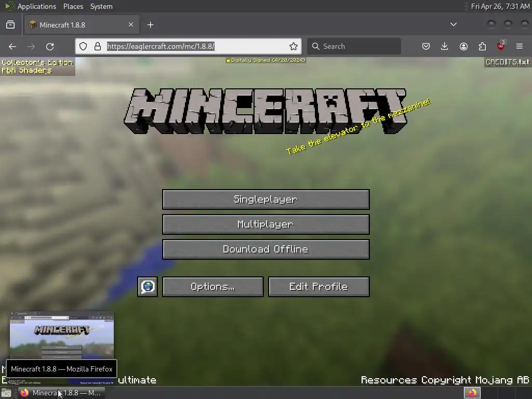The height and width of the screenshot is (399, 532).
Task: Click the Minecraft taskbar window button
Action: [61, 393]
